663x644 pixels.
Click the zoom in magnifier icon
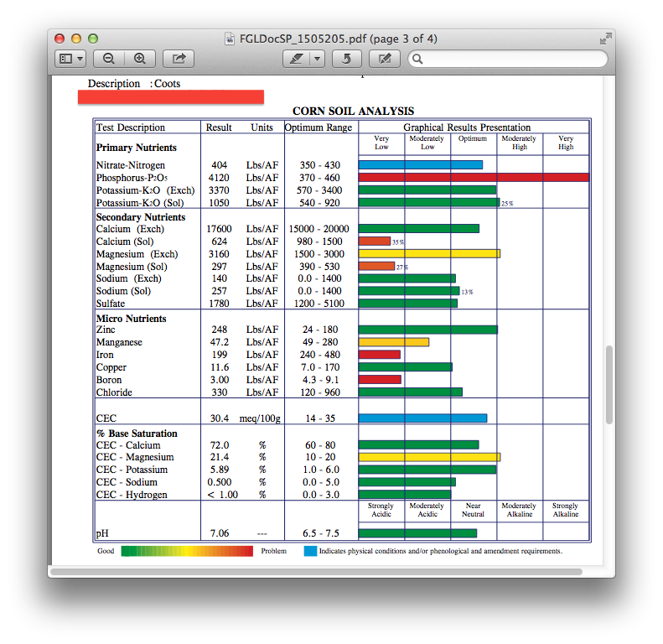point(140,59)
